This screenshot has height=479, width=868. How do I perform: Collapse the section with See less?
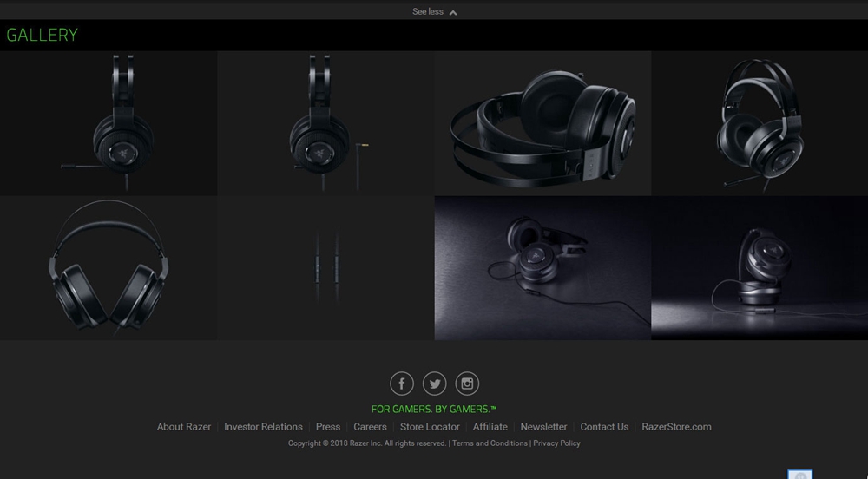(x=435, y=11)
